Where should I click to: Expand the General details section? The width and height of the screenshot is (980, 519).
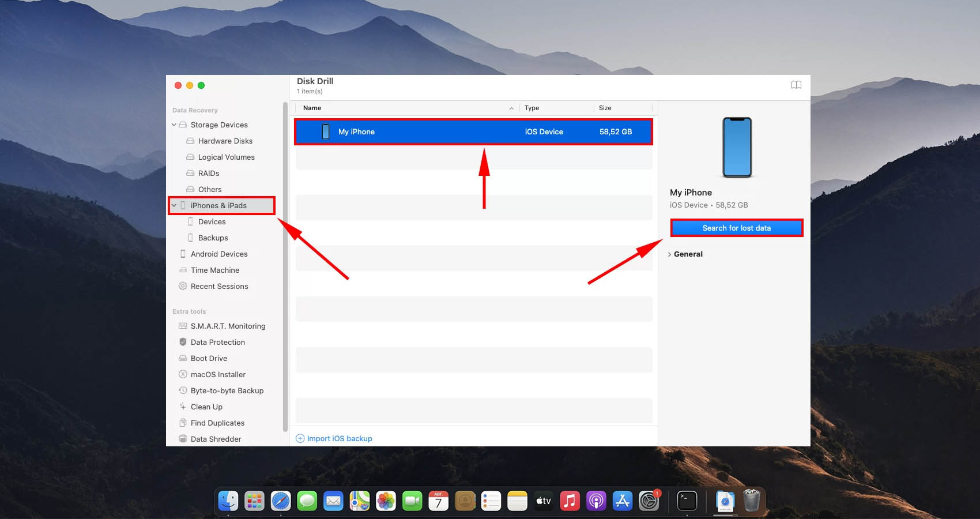(669, 254)
